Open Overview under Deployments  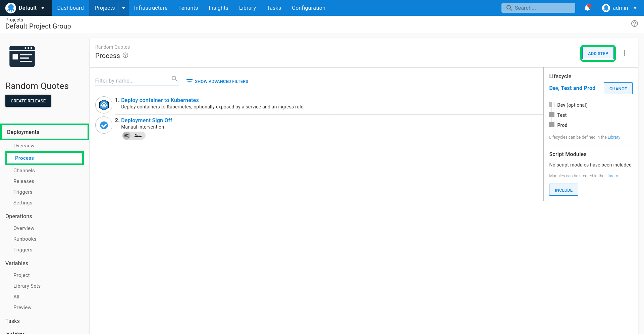[x=24, y=145]
